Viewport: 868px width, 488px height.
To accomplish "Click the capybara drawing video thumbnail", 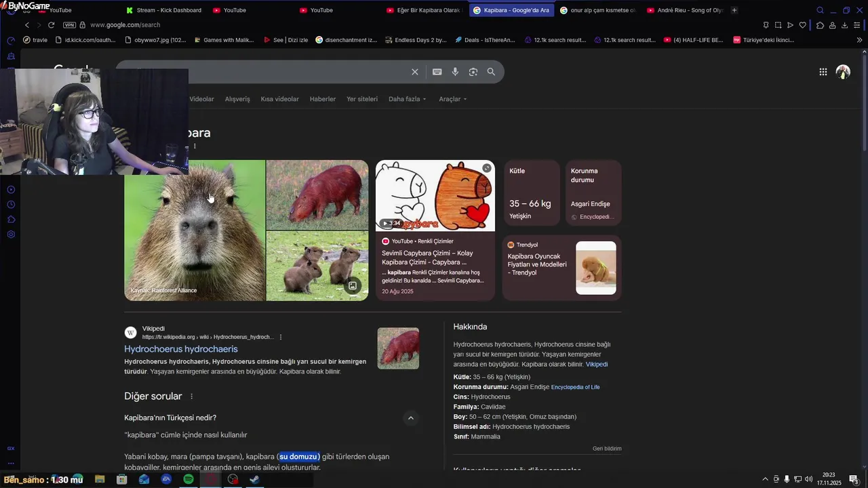I will pyautogui.click(x=435, y=196).
